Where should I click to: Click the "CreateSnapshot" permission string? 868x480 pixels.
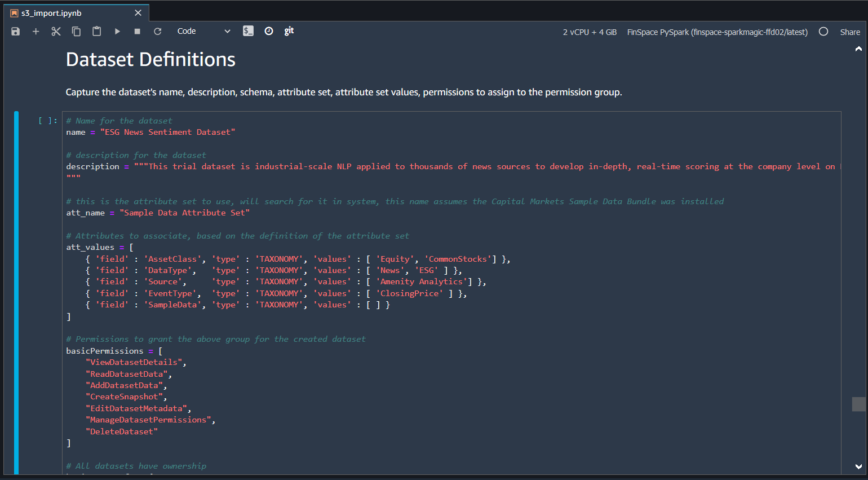[x=125, y=397]
